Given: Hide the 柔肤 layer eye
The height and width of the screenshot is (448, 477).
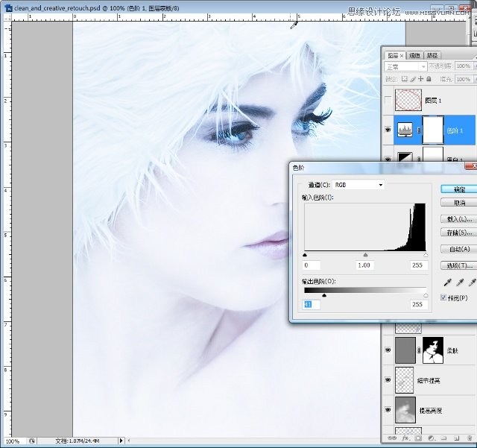Looking at the screenshot, I should (388, 350).
